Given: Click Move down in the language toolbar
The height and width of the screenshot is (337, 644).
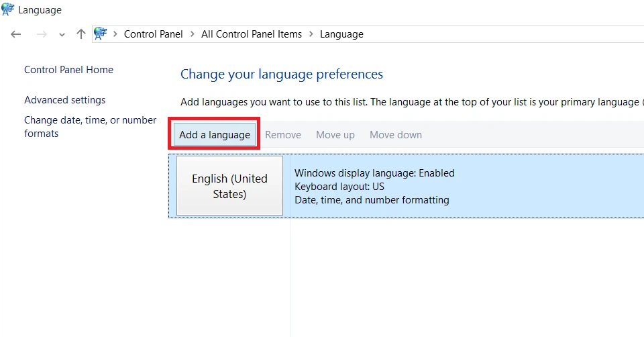Looking at the screenshot, I should 396,135.
